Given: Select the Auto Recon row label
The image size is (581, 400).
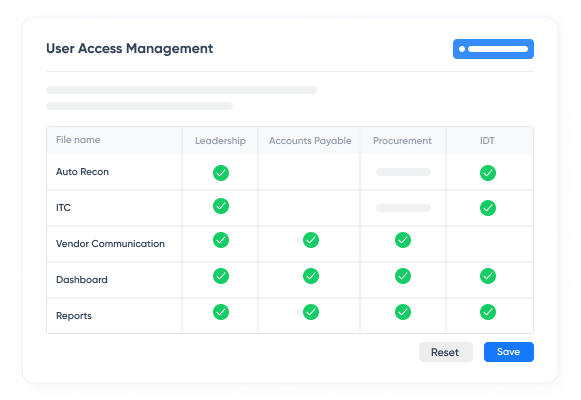Looking at the screenshot, I should click(x=82, y=172).
